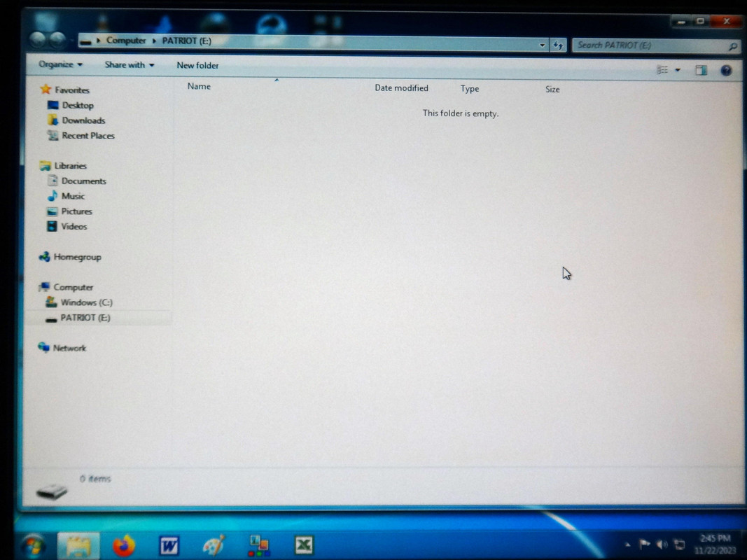Open the Control Panel taskbar icon
This screenshot has width=747, height=560.
(x=259, y=546)
